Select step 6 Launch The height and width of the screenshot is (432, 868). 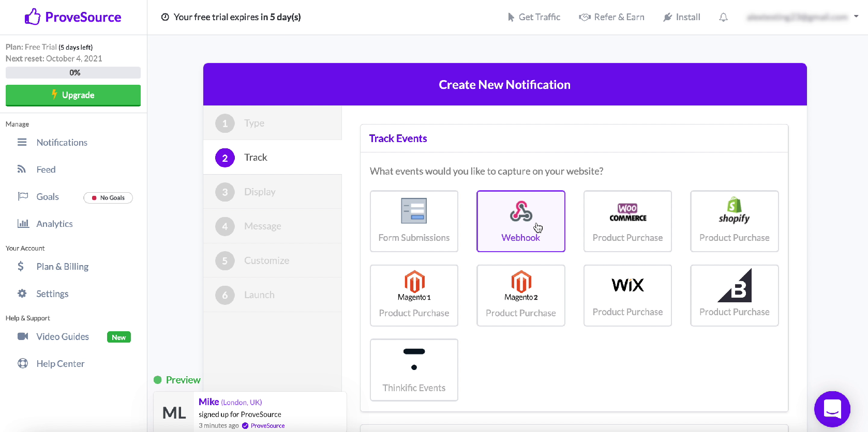point(273,295)
